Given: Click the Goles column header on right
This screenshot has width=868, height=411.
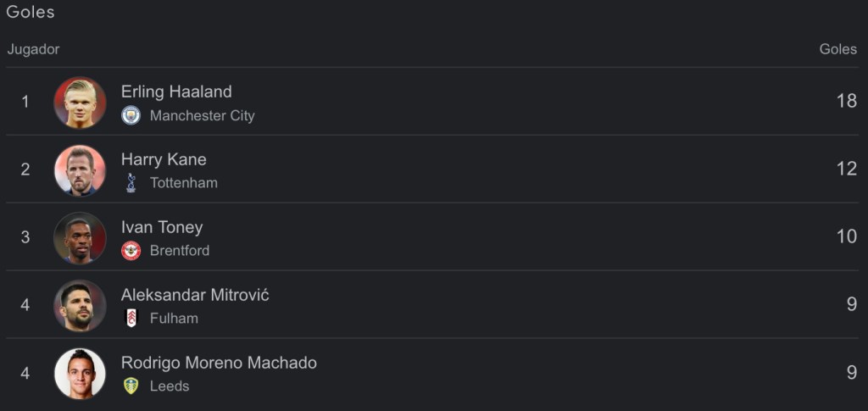Looking at the screenshot, I should click(837, 49).
